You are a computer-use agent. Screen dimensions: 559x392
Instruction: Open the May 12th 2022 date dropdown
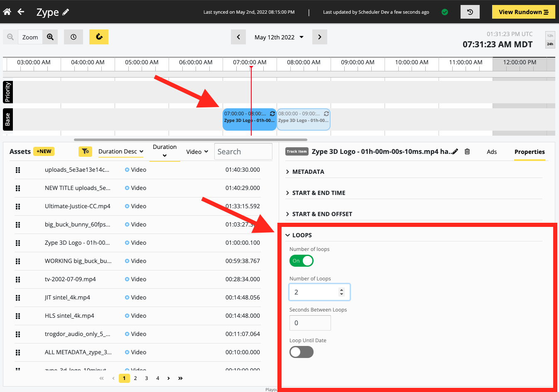pos(279,37)
